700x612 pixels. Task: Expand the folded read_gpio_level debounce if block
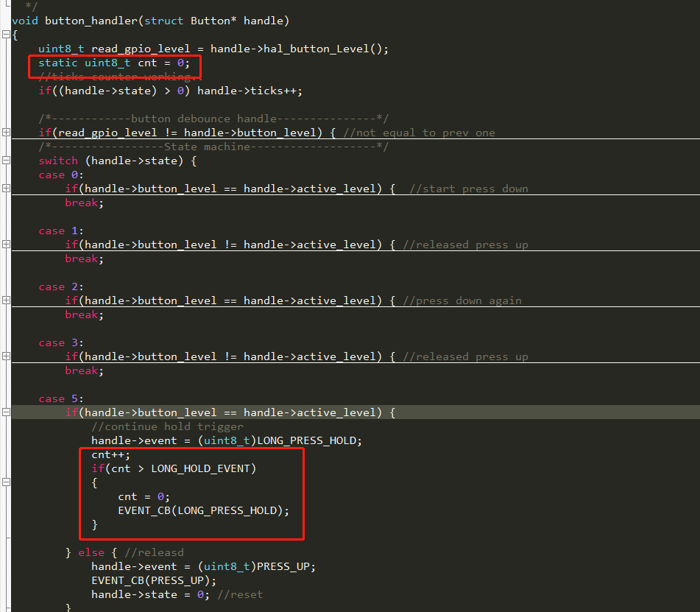(x=6, y=133)
